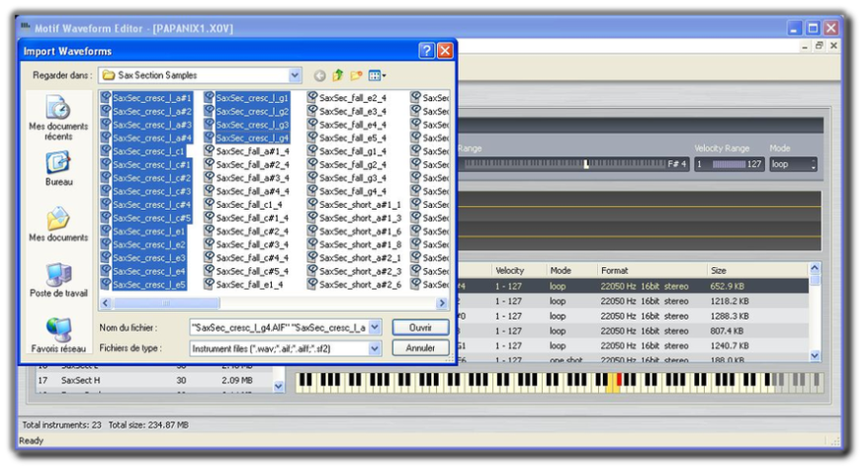The image size is (868, 474).
Task: Close the Import Waveforms dialog
Action: pos(445,51)
